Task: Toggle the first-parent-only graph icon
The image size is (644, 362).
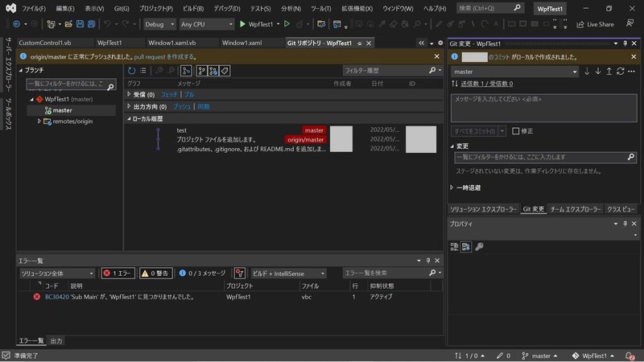Action: [186, 71]
